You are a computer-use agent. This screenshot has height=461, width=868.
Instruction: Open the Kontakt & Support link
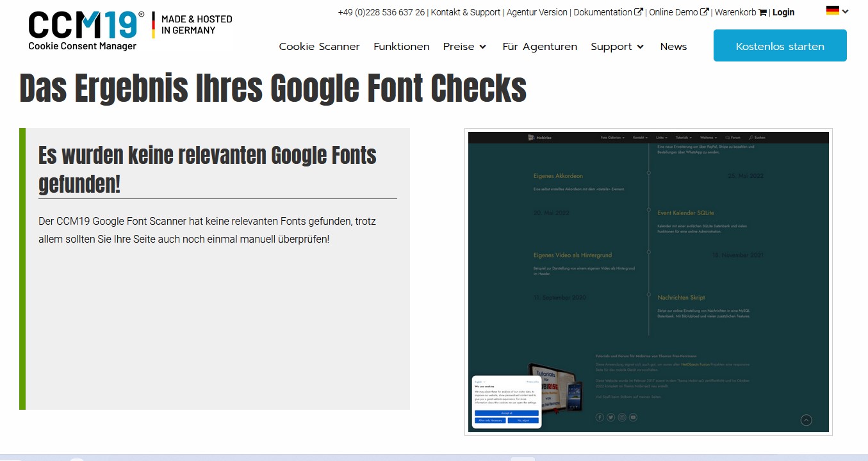466,12
